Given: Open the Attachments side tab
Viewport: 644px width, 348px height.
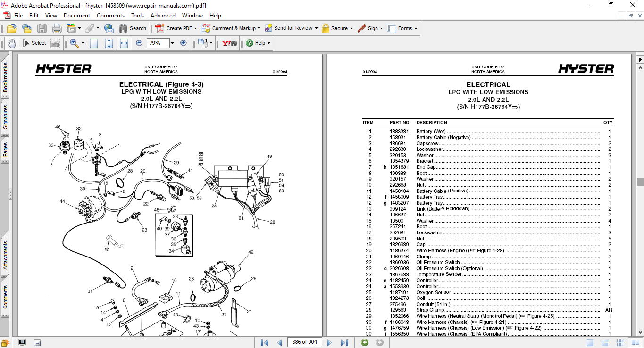Looking at the screenshot, I should (5, 256).
